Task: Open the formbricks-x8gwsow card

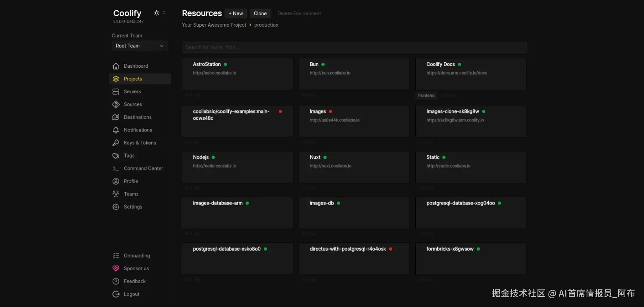Action: click(471, 259)
